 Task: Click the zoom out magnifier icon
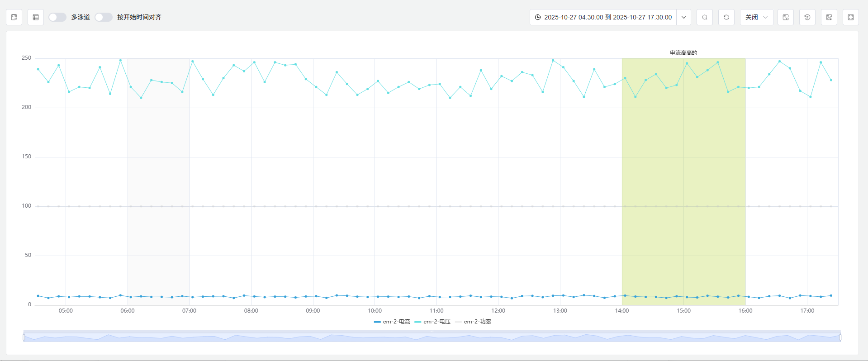(705, 17)
